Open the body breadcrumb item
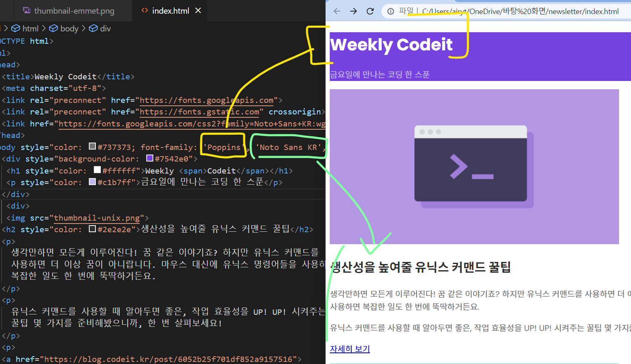The image size is (631, 364). click(x=64, y=29)
